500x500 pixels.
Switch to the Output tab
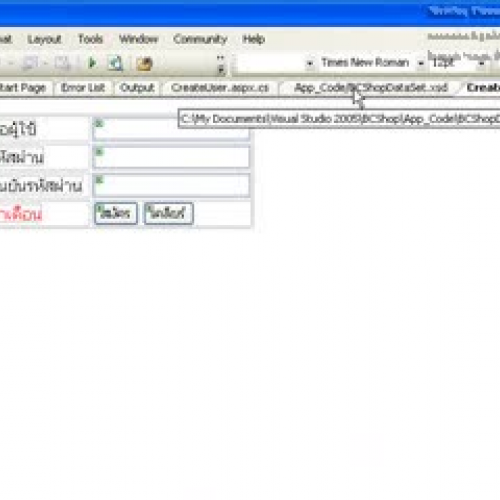point(137,88)
